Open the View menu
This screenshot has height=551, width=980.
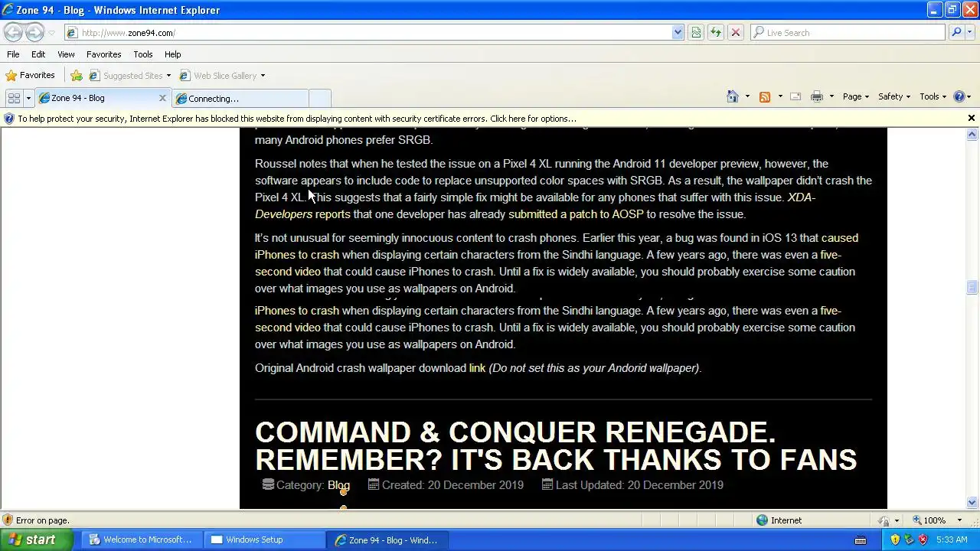66,54
